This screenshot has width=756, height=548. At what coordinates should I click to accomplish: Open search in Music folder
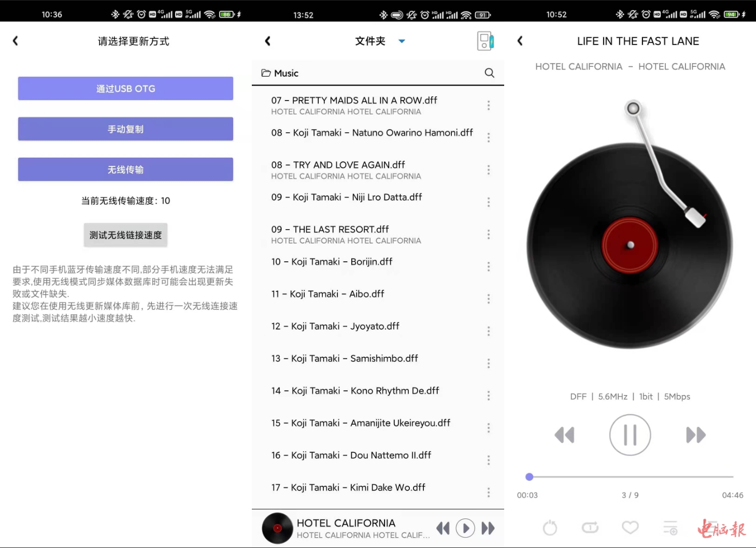(x=489, y=73)
